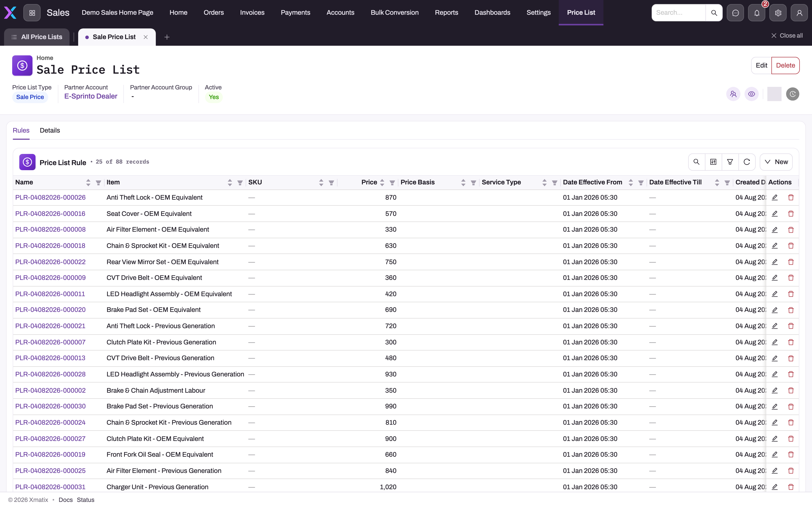Open the Dashboards menu item
Screen dimensions: 812x508
click(x=492, y=13)
